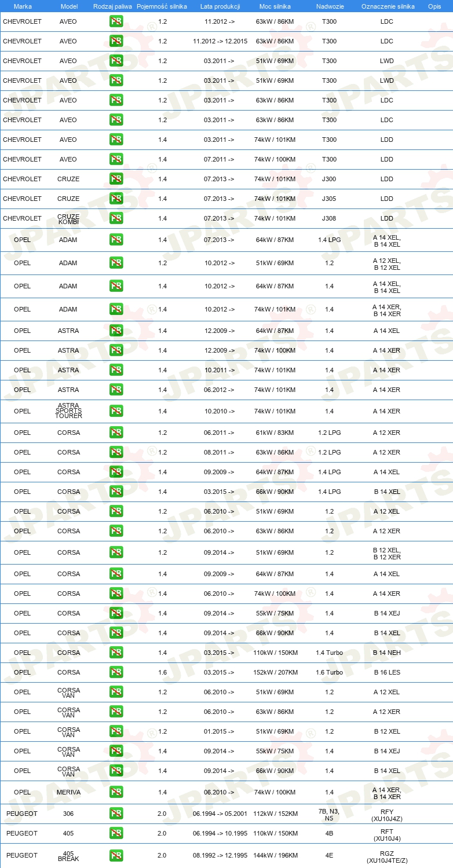Click fuel icon in Opel Adam 07.2013 LPG row
Screen dimensions: 453x868
[116, 240]
